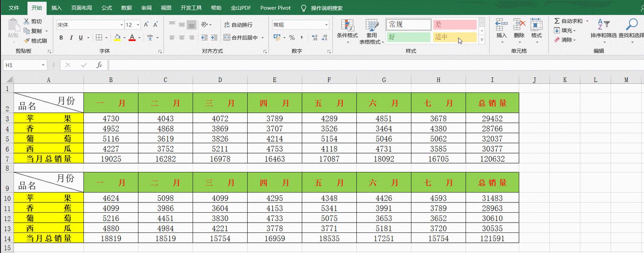Apply the Bad (差) cell style

(455, 25)
